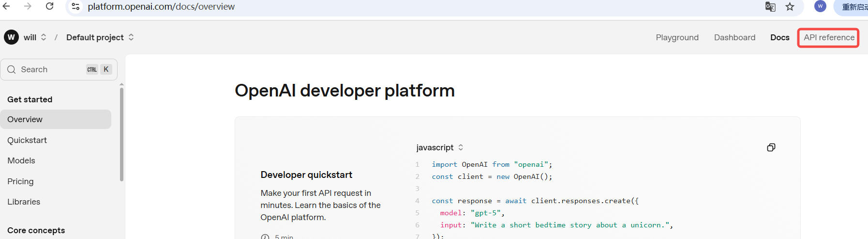Viewport: 868px width, 239px height.
Task: Open Quickstart in the sidebar
Action: [27, 140]
